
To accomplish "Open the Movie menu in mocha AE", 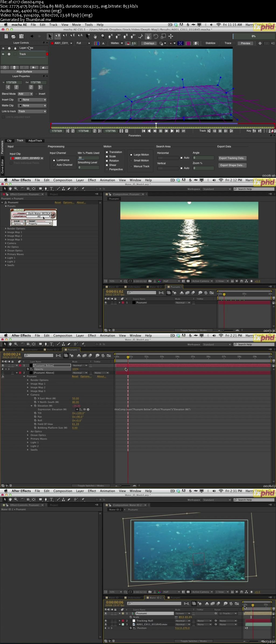I will [76, 25].
